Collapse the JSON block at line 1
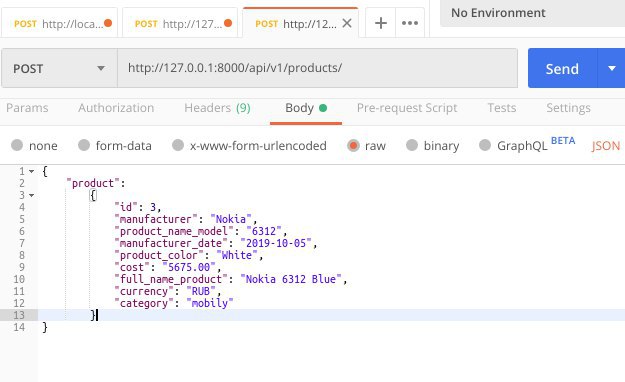Viewport: 625px width, 382px height. pos(31,171)
